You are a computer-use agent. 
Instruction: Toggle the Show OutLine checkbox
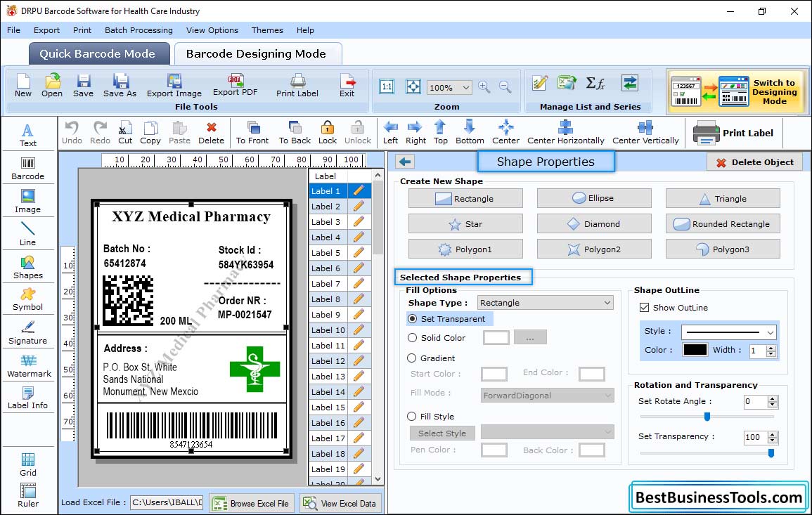[x=644, y=308]
